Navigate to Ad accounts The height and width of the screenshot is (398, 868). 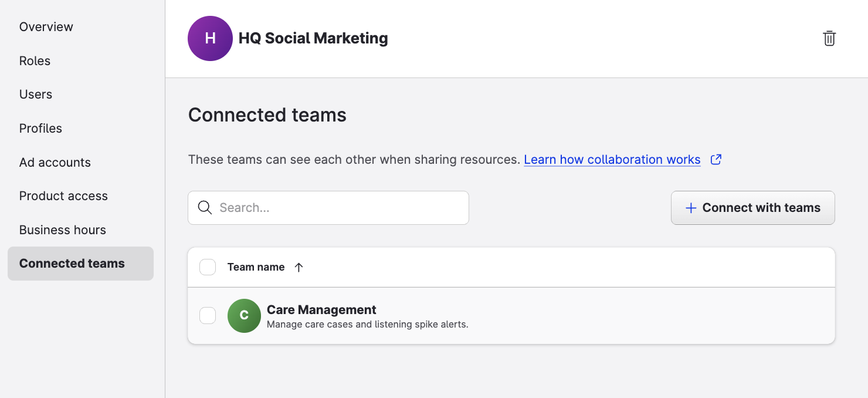pyautogui.click(x=55, y=163)
